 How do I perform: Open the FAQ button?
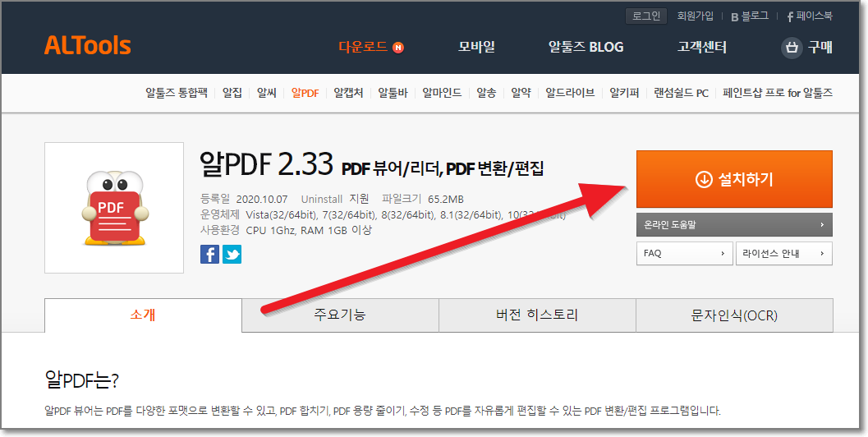(x=684, y=253)
